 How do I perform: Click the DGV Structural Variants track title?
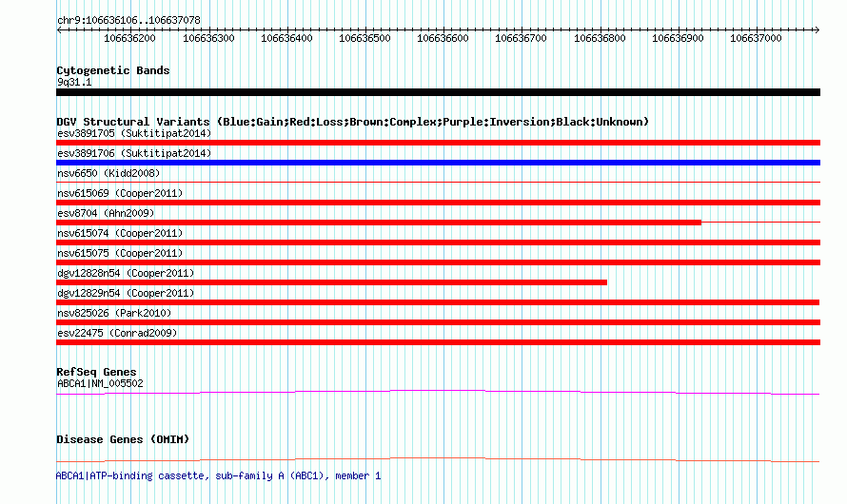[x=353, y=122]
